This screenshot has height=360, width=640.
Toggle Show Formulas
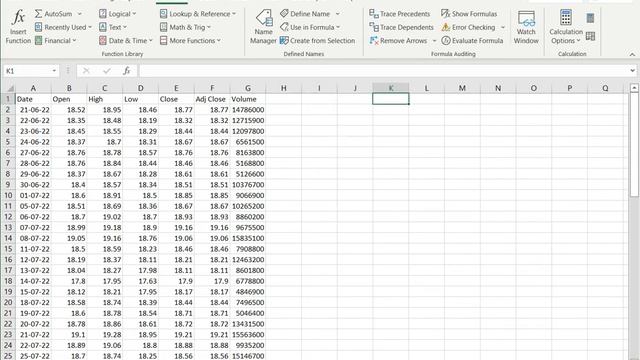[469, 14]
